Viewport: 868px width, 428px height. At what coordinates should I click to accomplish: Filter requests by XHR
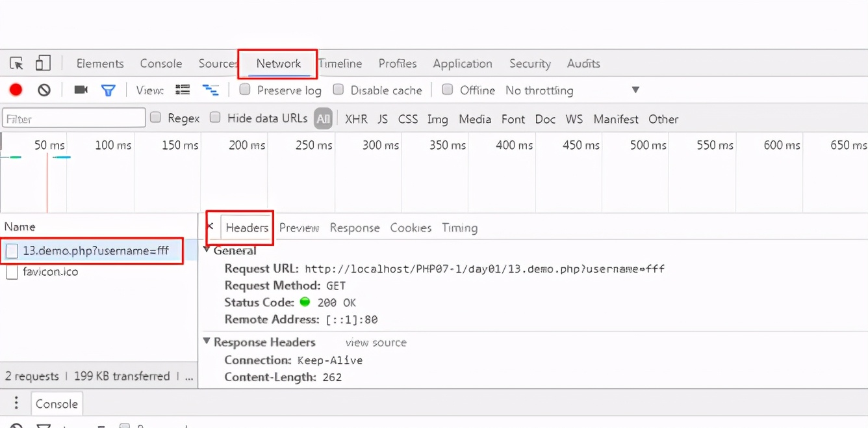point(356,119)
